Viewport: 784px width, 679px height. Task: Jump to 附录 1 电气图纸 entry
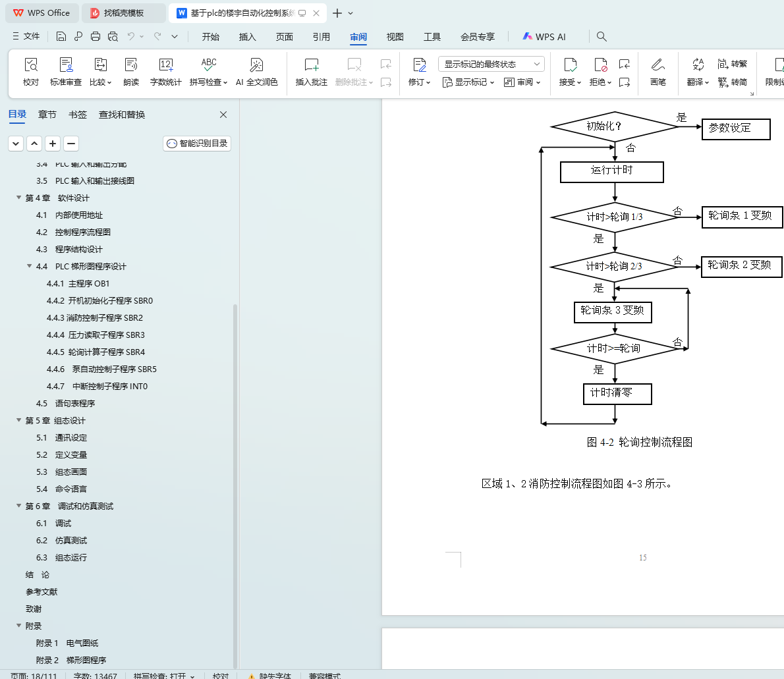[x=67, y=643]
